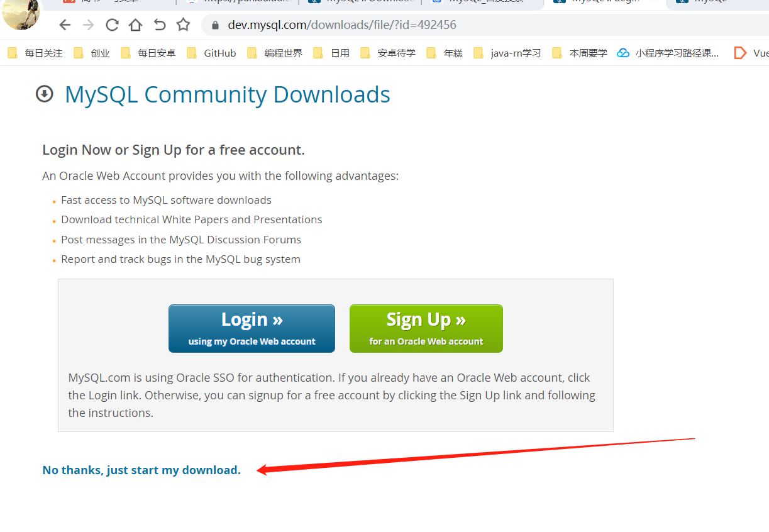769x532 pixels.
Task: Bookmark this page with the star icon
Action: tap(183, 25)
